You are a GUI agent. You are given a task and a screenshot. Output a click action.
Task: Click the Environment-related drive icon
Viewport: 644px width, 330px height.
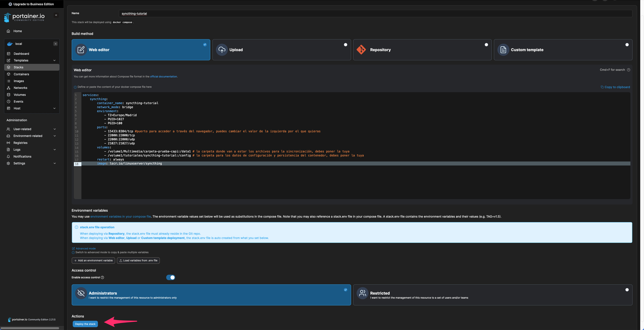pos(8,136)
